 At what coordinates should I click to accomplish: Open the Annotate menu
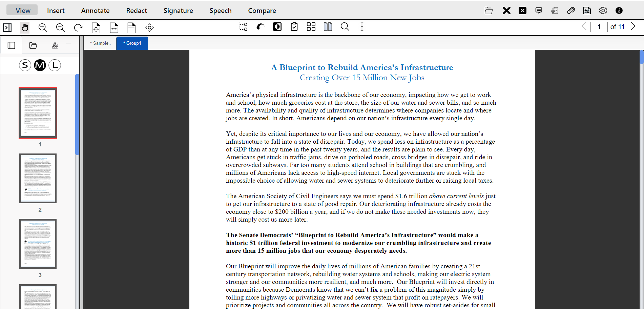95,11
